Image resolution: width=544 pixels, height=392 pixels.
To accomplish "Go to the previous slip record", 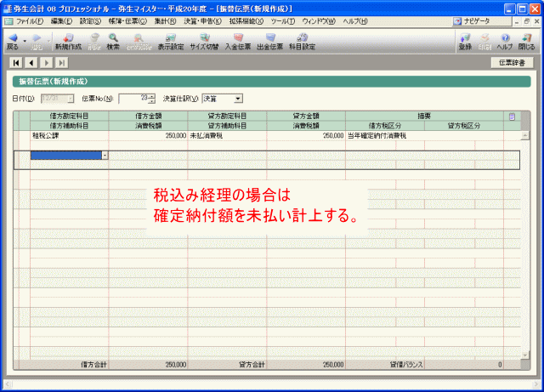I will pyautogui.click(x=31, y=63).
